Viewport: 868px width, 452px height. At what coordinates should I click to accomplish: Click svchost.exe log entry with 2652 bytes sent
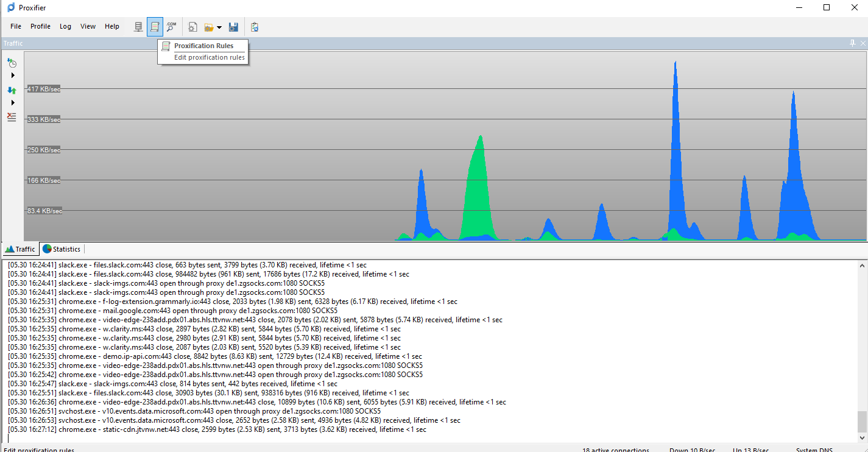pyautogui.click(x=234, y=420)
